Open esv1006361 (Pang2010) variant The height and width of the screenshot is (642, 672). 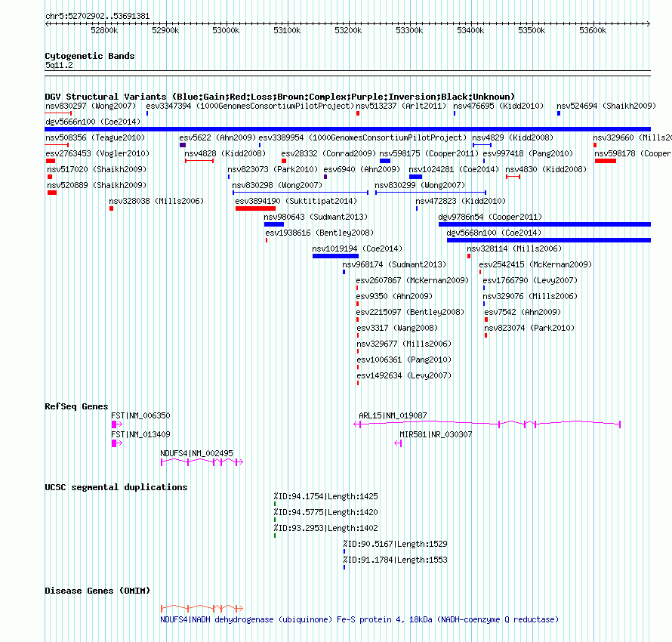tap(404, 360)
